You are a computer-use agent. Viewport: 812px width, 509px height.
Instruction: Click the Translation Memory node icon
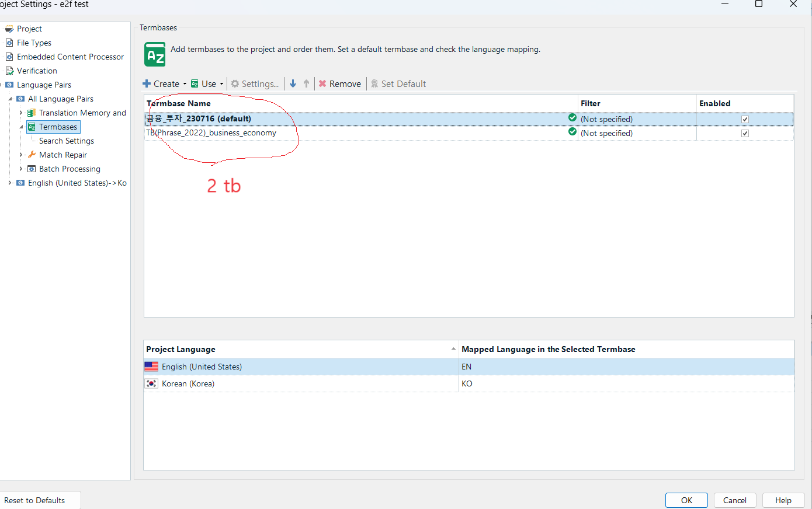pos(32,113)
